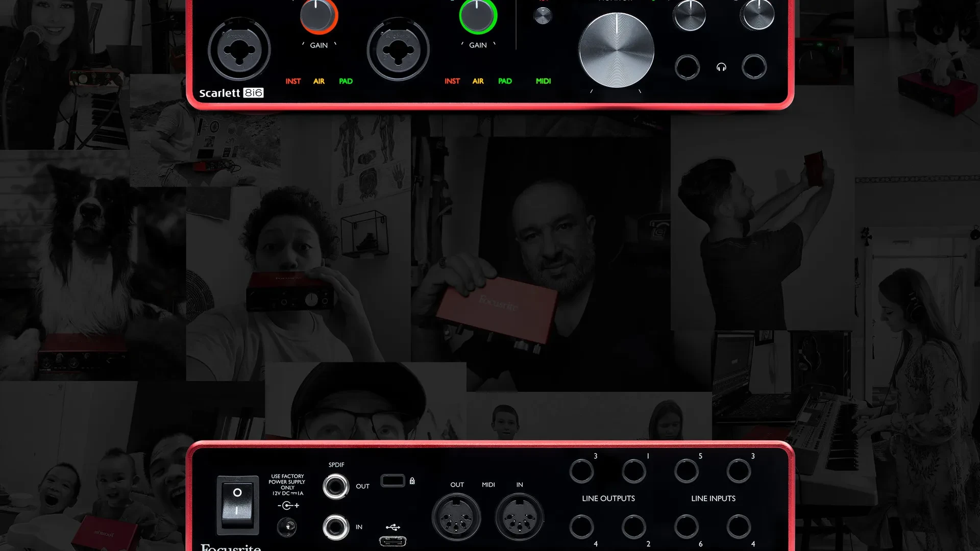980x551 pixels.
Task: Click the USB symbol above the USB-C port
Action: 393,527
